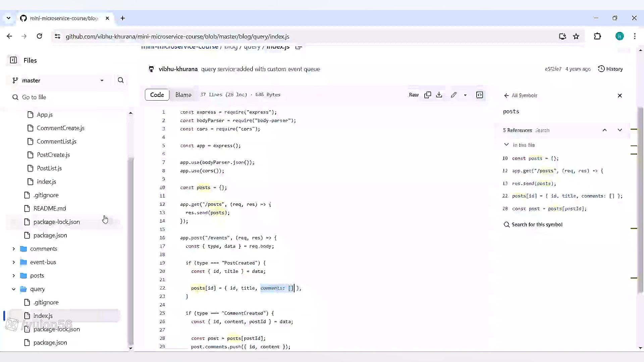Close the posts symbol panel
Viewport: 644px width, 362px height.
pos(620,96)
